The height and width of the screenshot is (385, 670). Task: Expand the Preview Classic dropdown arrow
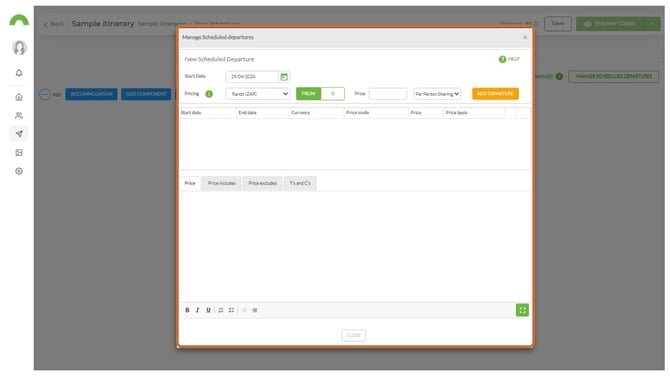[x=652, y=24]
